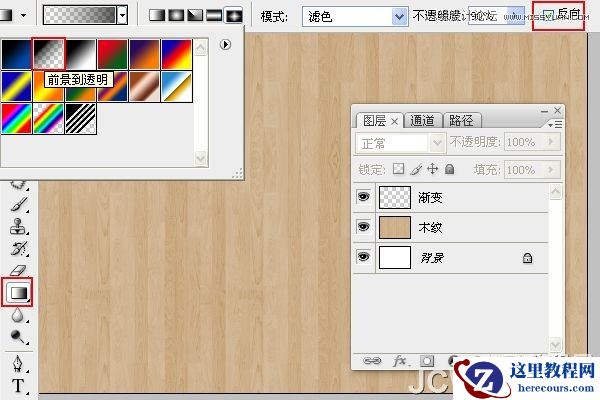Pick the chrome gradient swatch

[x=177, y=87]
